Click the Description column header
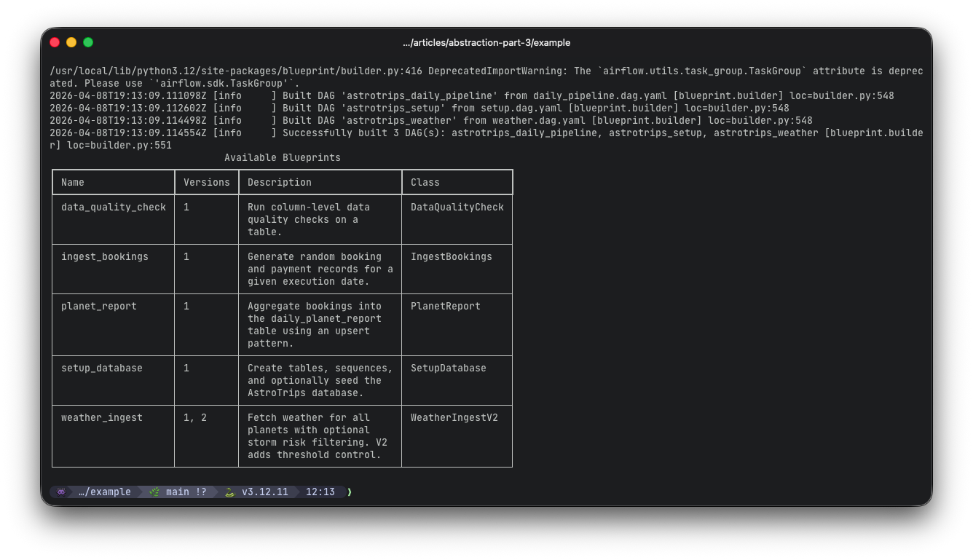Image resolution: width=973 pixels, height=560 pixels. (279, 182)
